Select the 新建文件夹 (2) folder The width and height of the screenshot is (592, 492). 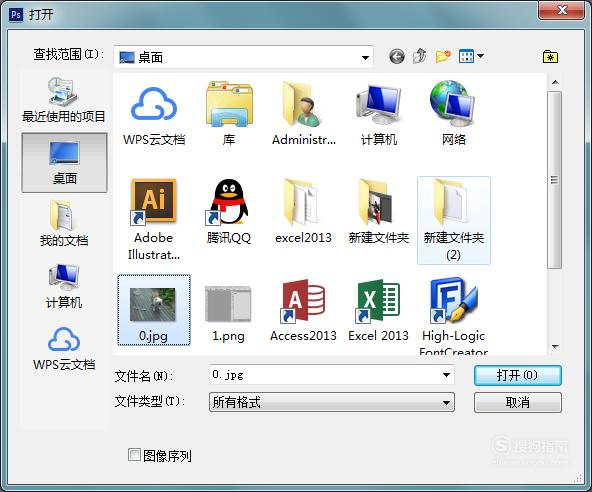454,220
